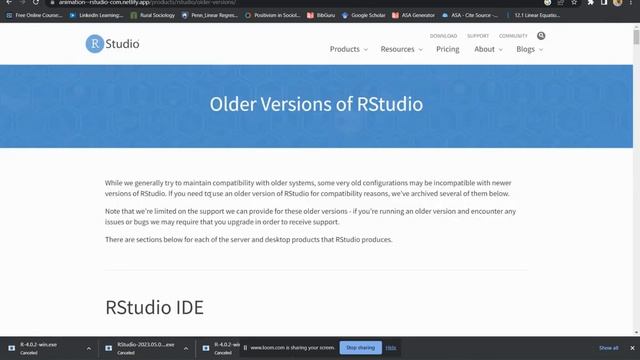Open options arrow for first R-4.0.2-win.exe download

(x=89, y=349)
